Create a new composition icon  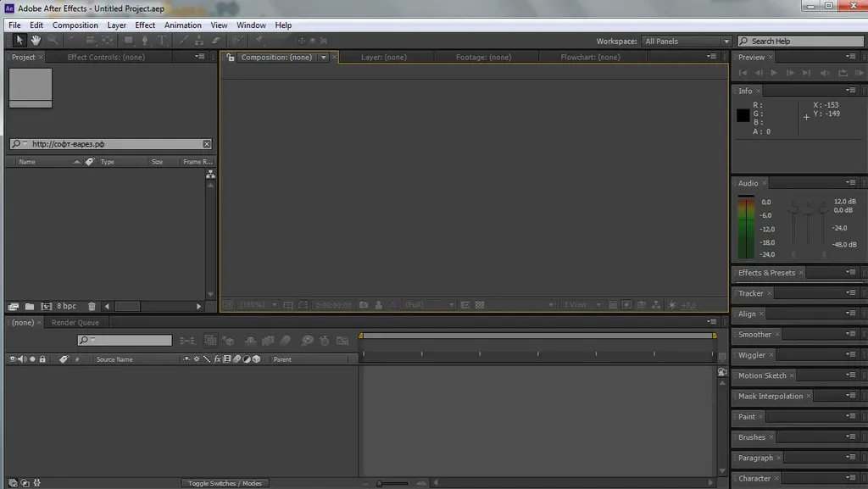(x=46, y=306)
